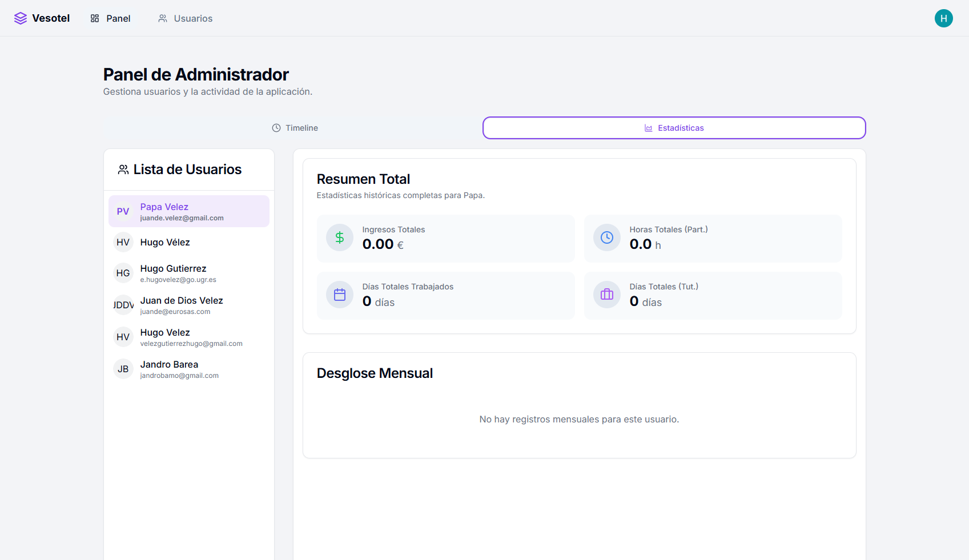Click the users icon beside Lista de Usuarios
Viewport: 969px width, 560px height.
tap(123, 170)
